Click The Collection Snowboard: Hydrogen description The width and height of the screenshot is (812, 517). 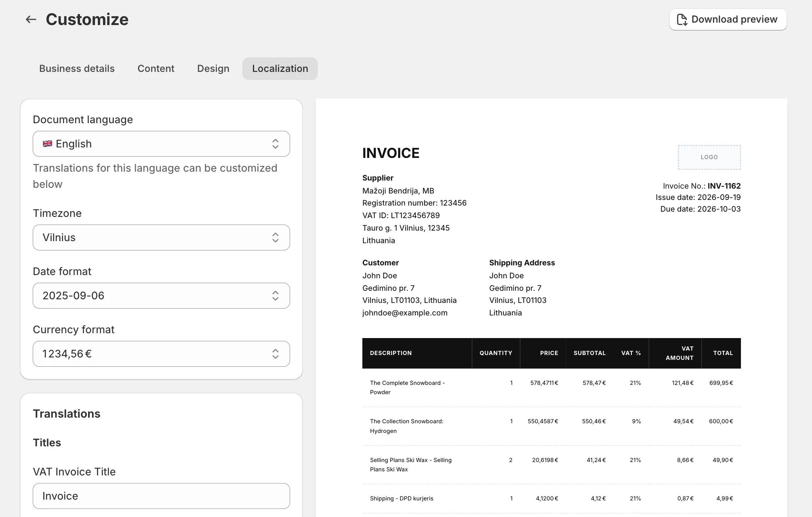[x=406, y=426]
